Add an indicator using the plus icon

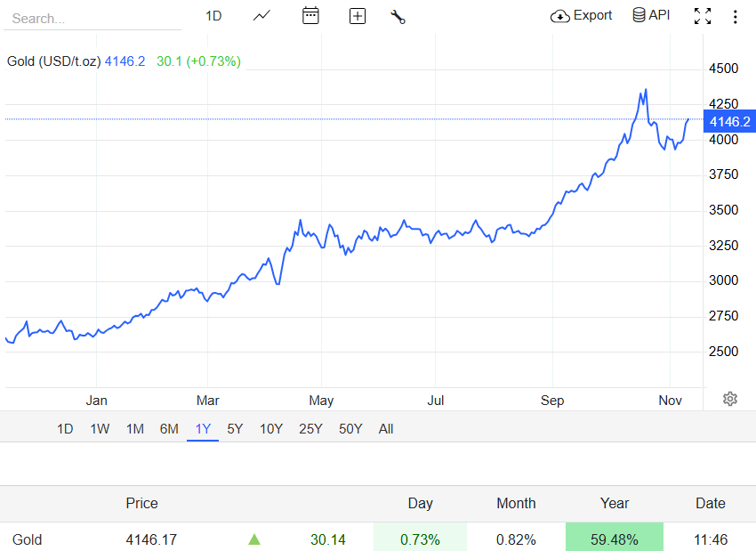[x=357, y=15]
